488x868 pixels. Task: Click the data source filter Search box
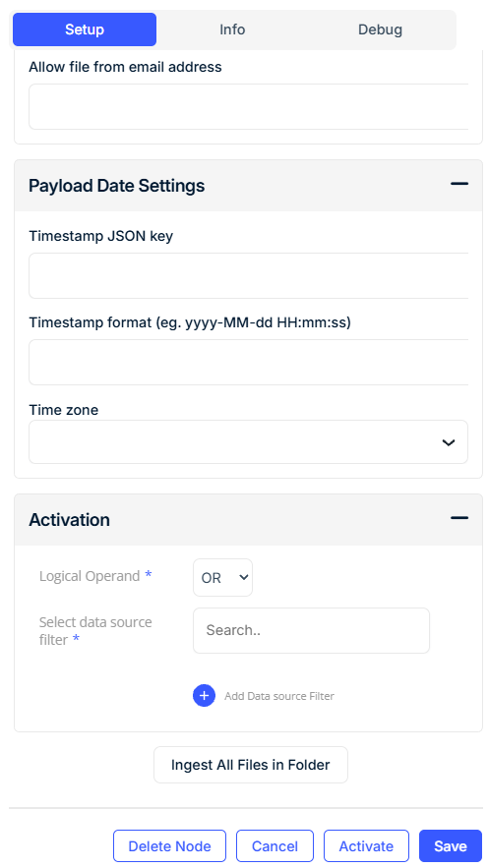tap(311, 630)
